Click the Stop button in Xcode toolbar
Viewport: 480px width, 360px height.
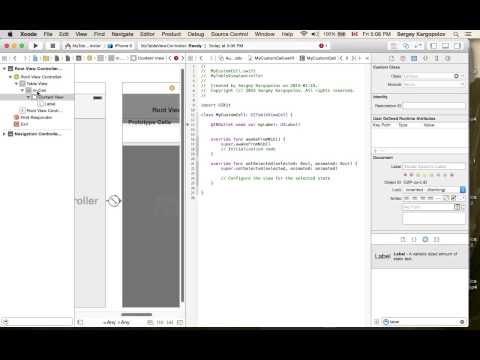click(52, 46)
